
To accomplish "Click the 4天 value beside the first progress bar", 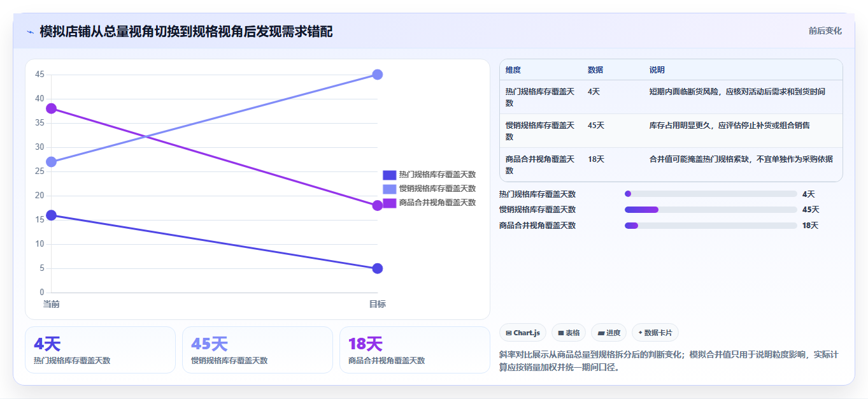I will 808,194.
